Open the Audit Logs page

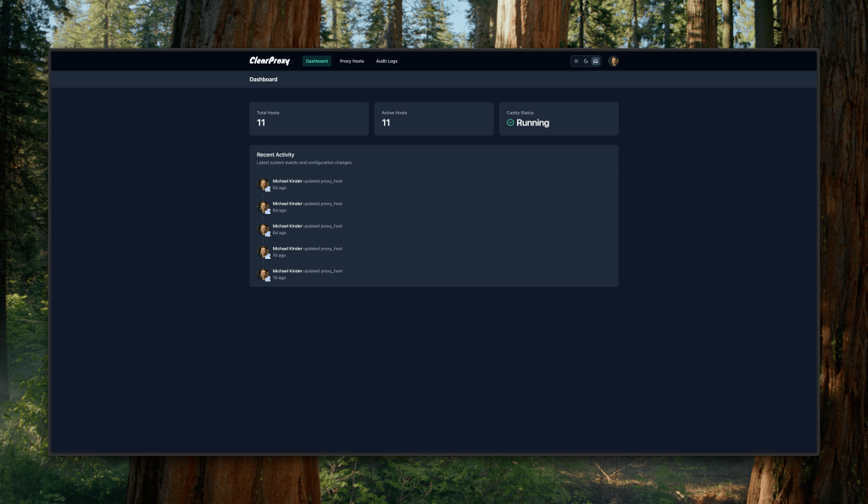[387, 60]
